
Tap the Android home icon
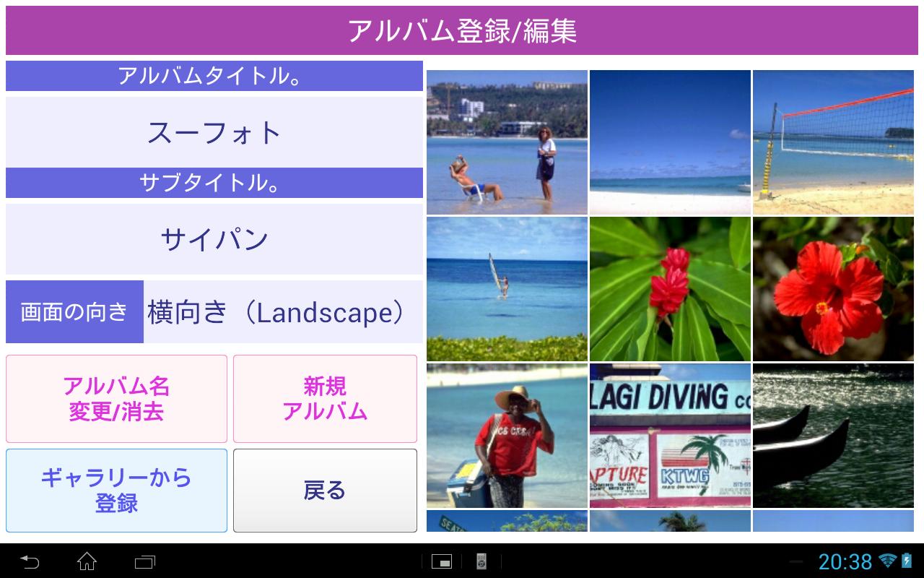87,561
